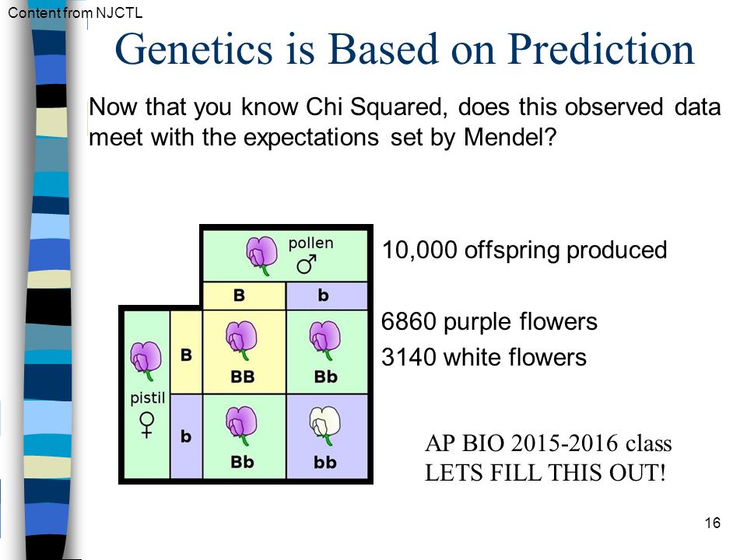Click the slide title Genetics is Based on Prediction
Image resolution: width=747 pixels, height=560 pixels.
click(x=405, y=48)
